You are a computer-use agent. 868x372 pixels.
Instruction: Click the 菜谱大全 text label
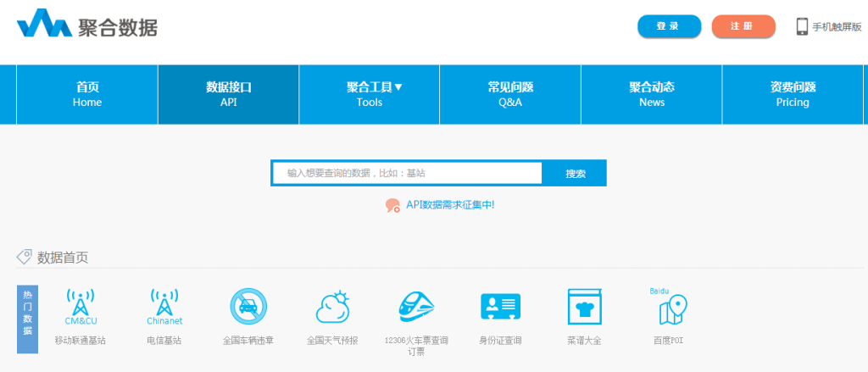585,341
